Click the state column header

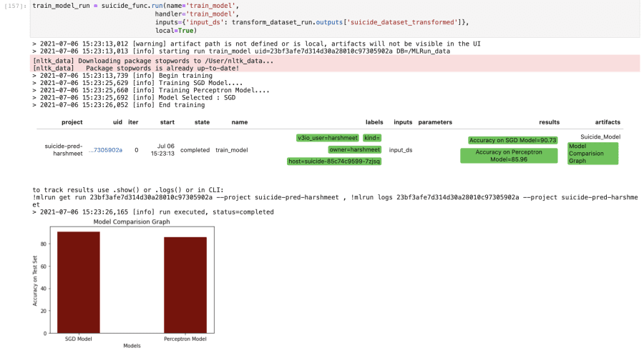click(x=202, y=122)
